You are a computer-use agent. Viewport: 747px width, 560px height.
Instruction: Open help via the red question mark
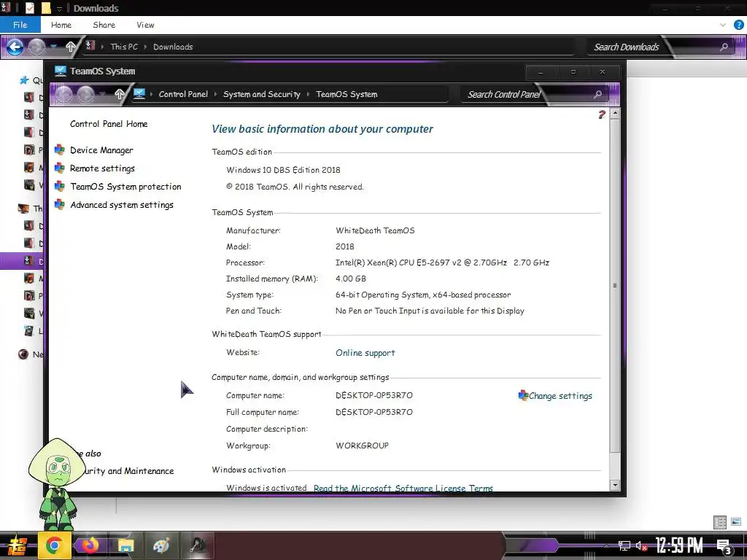(x=602, y=114)
